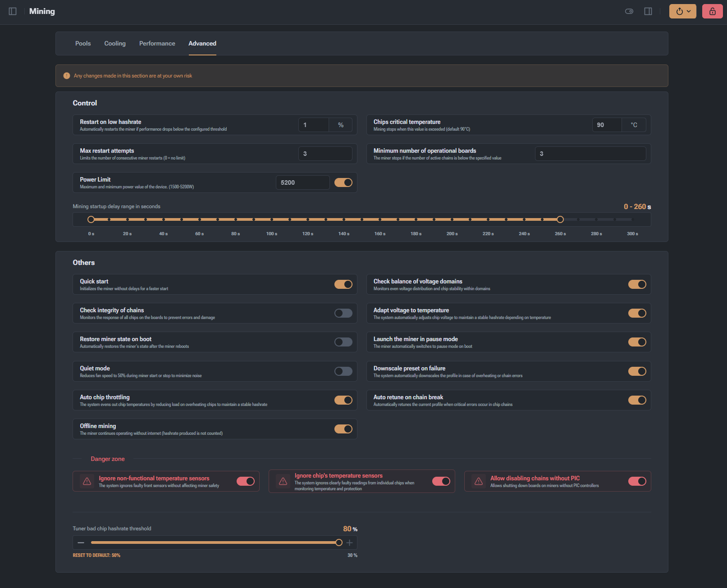The image size is (727, 588).
Task: Open the power options dropdown button
Action: [682, 11]
